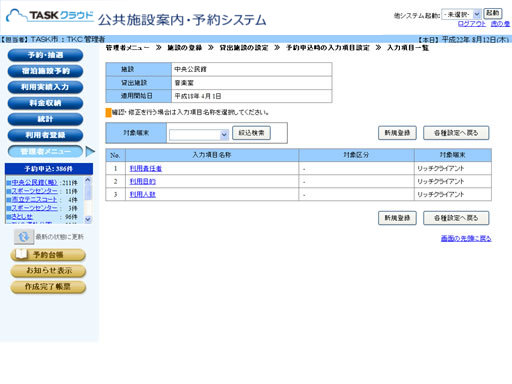Select the highlighted 管理者メニュー button
This screenshot has height=384, width=512.
45,151
